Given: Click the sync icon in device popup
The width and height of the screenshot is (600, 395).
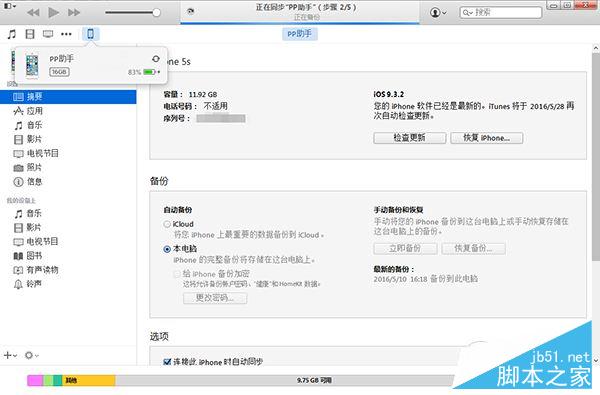Looking at the screenshot, I should [x=156, y=59].
